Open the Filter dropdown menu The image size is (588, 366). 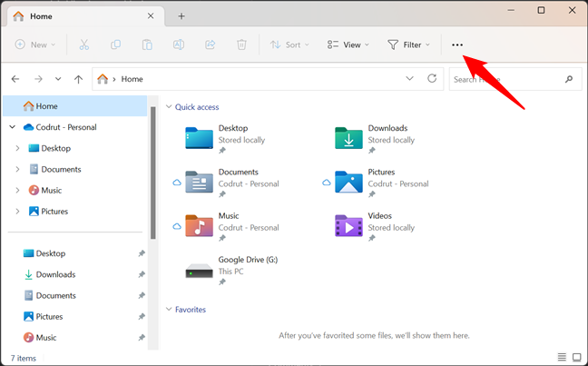pos(408,45)
